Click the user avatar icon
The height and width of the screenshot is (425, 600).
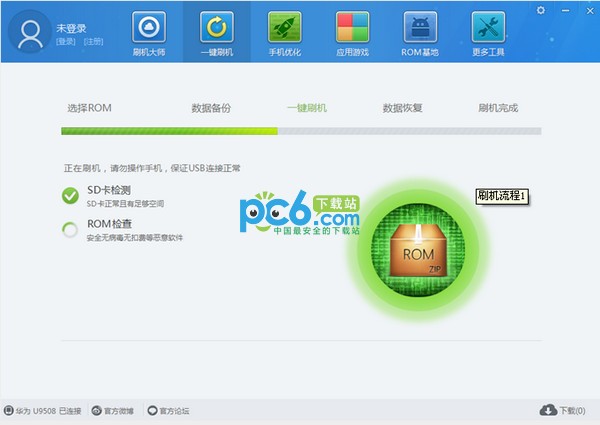click(x=30, y=31)
